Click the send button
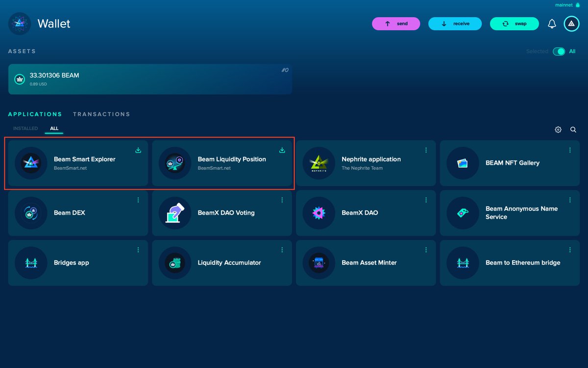This screenshot has height=368, width=588. [396, 24]
